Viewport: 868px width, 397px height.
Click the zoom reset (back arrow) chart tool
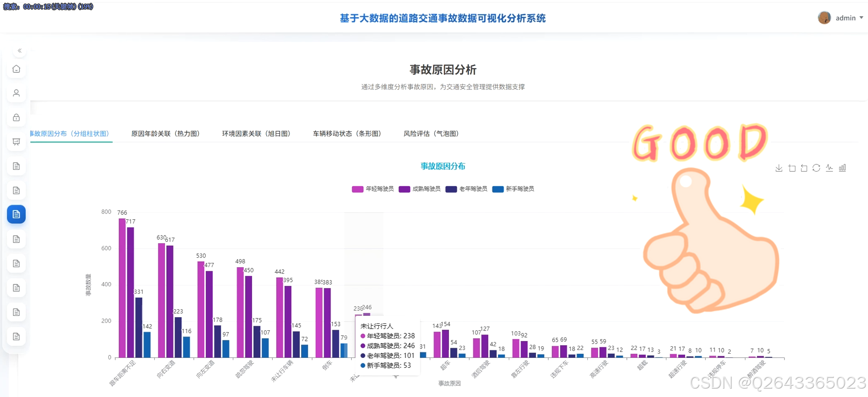click(x=804, y=168)
